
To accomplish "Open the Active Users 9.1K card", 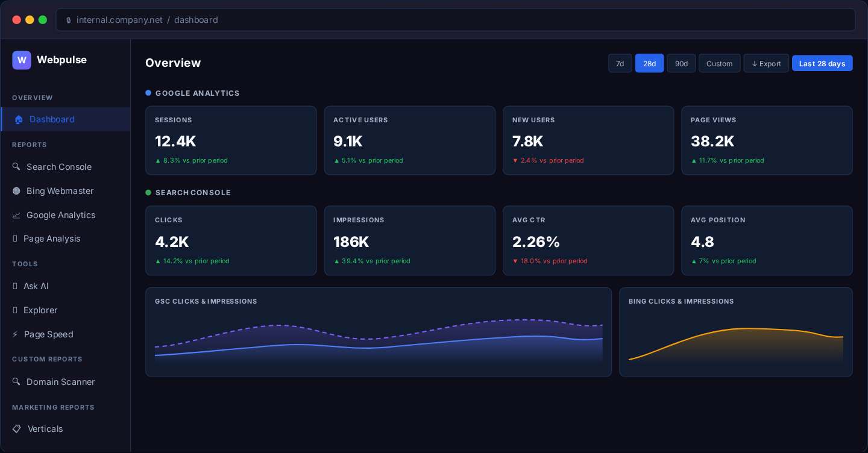I will (410, 140).
